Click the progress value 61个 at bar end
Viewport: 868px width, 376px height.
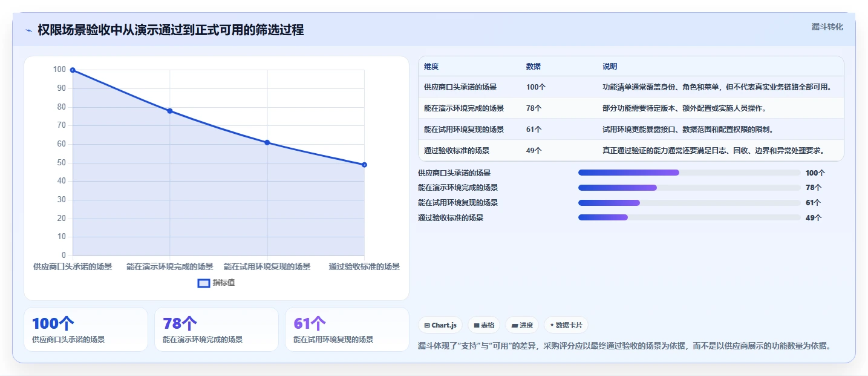point(814,203)
